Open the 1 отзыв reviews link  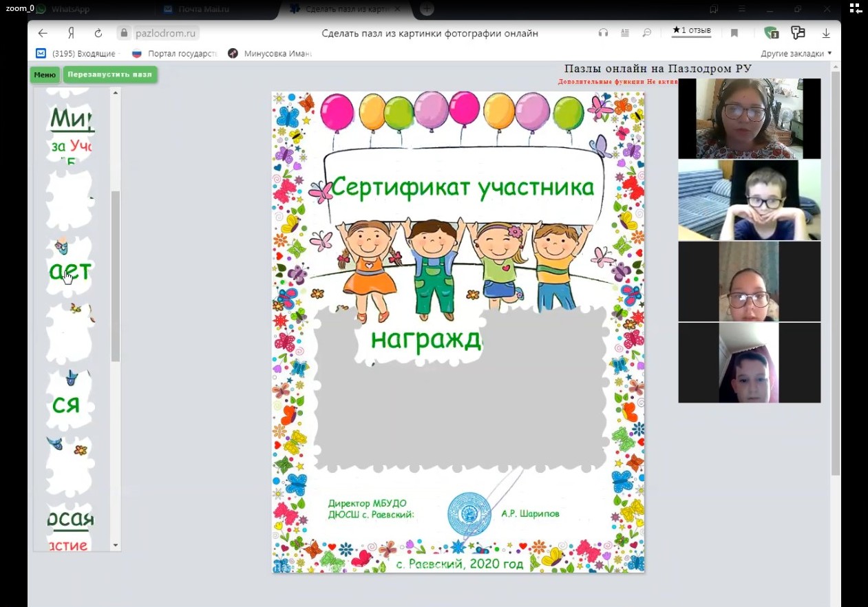692,31
